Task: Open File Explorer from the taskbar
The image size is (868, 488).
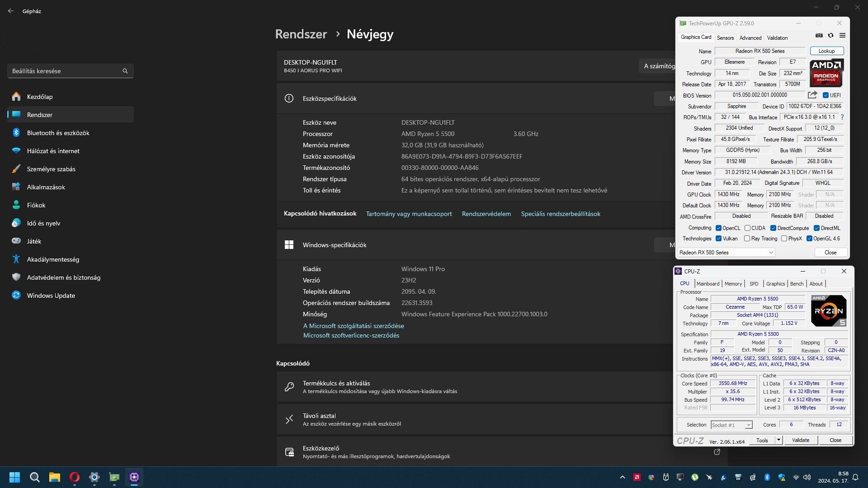Action: coord(55,477)
